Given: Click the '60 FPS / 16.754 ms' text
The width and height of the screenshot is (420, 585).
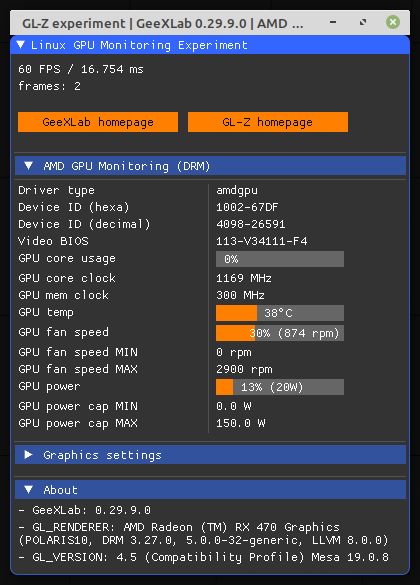Looking at the screenshot, I should (x=81, y=69).
